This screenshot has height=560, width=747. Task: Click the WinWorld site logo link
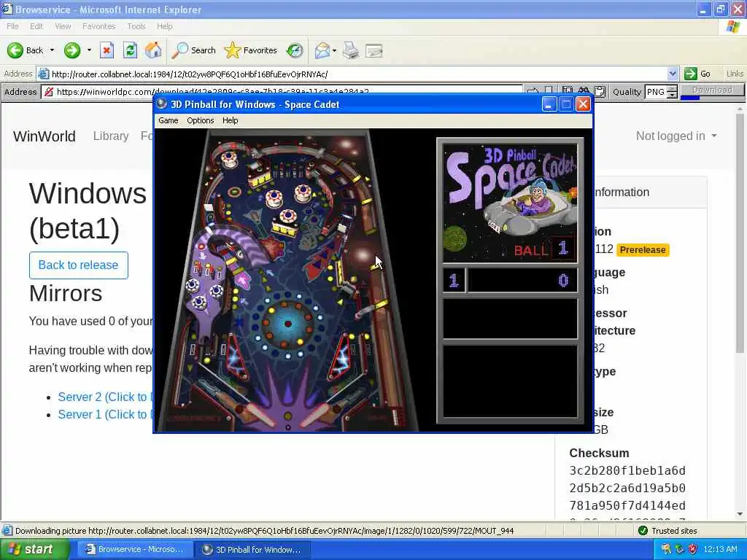44,136
